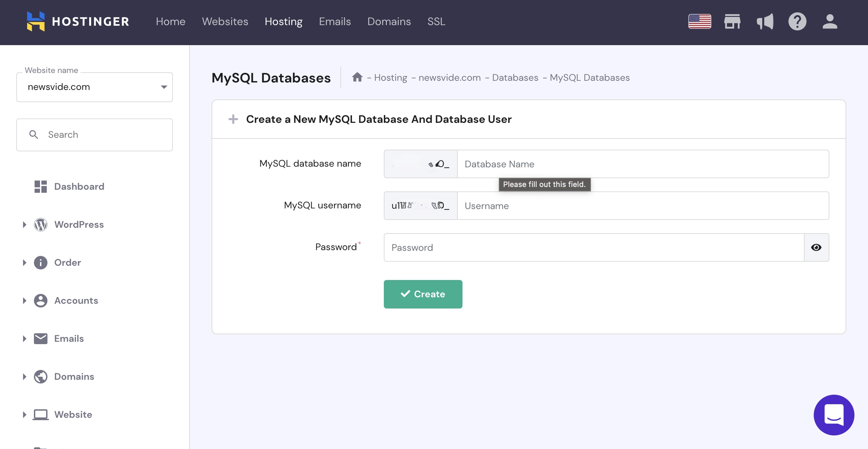Follow the Databases breadcrumb link
868x449 pixels.
[515, 77]
